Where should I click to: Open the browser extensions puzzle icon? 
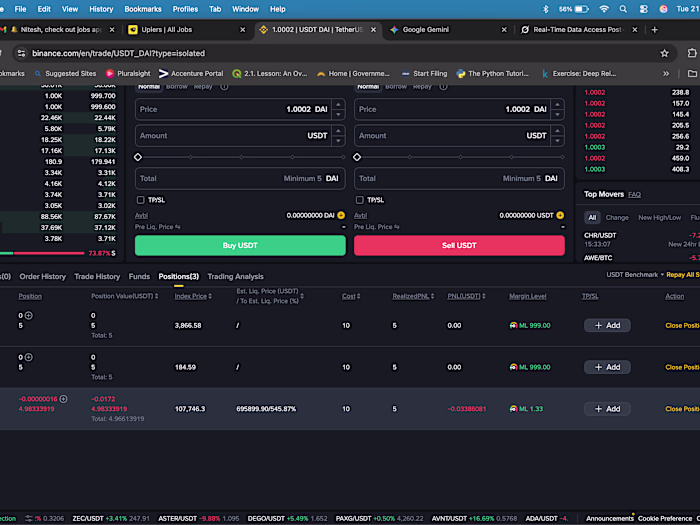(692, 53)
